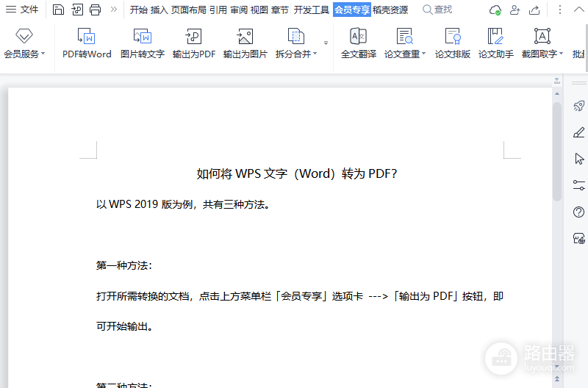Click the 图片转文字 tool
588x388 pixels.
click(x=143, y=44)
